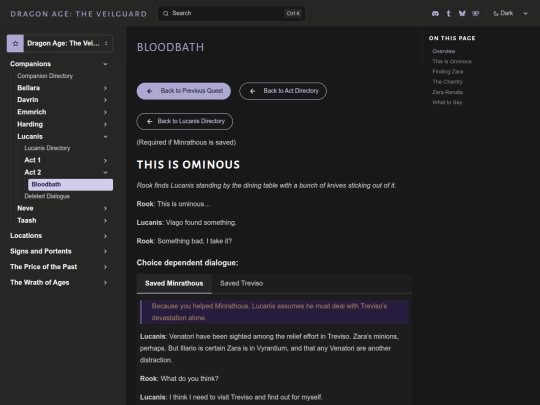This screenshot has height=405, width=540.
Task: Open the Bluesky butterfly icon
Action: click(462, 13)
